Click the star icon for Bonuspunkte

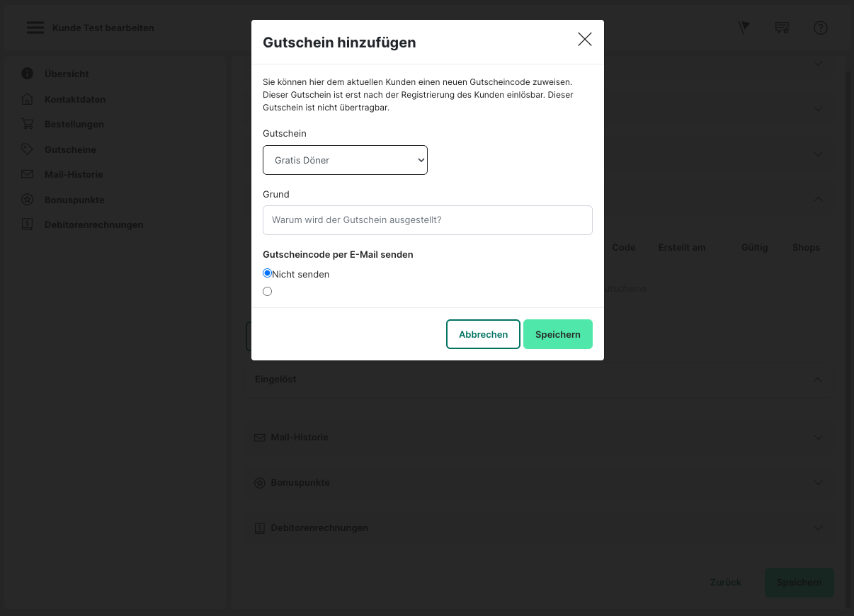coord(28,200)
